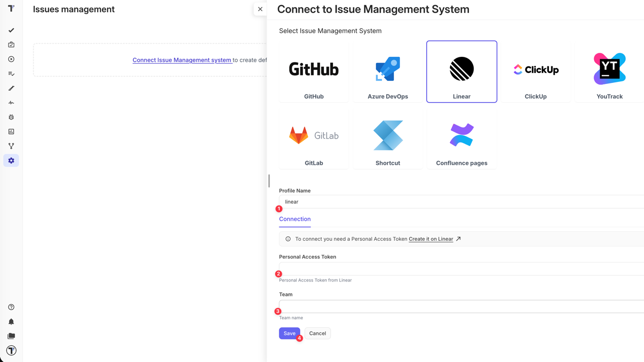This screenshot has height=362, width=644.
Task: Focus the Team input field
Action: click(461, 306)
